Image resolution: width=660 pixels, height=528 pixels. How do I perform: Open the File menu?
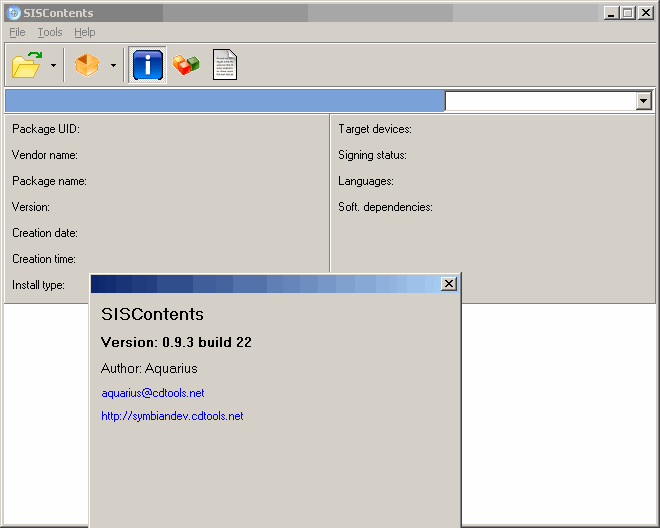[x=17, y=32]
